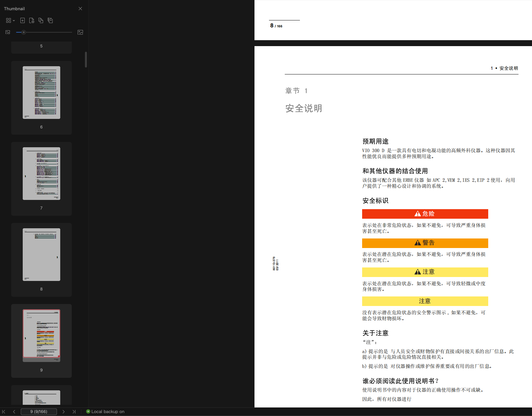Open the thumbnail layout grid options
This screenshot has width=532, height=416.
pos(9,20)
